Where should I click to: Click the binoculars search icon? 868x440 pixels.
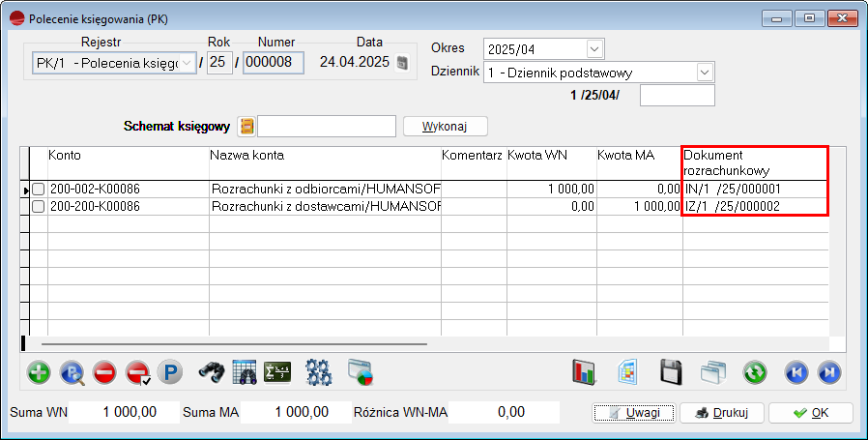point(212,372)
